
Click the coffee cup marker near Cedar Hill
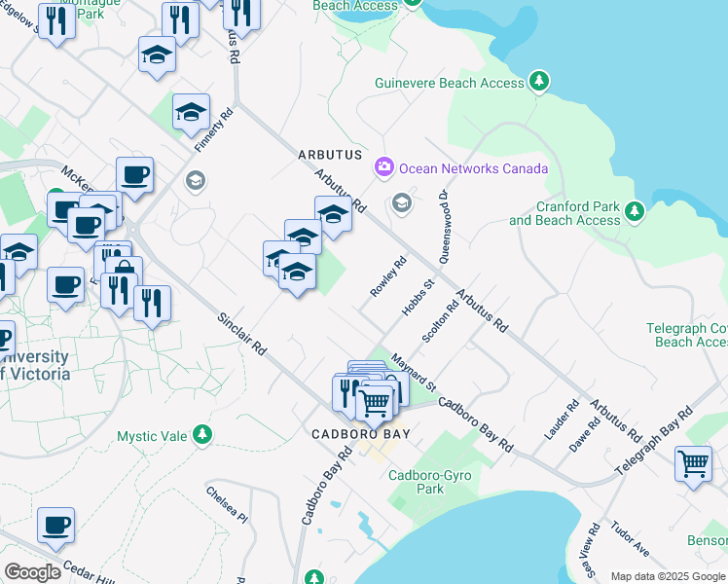55,527
